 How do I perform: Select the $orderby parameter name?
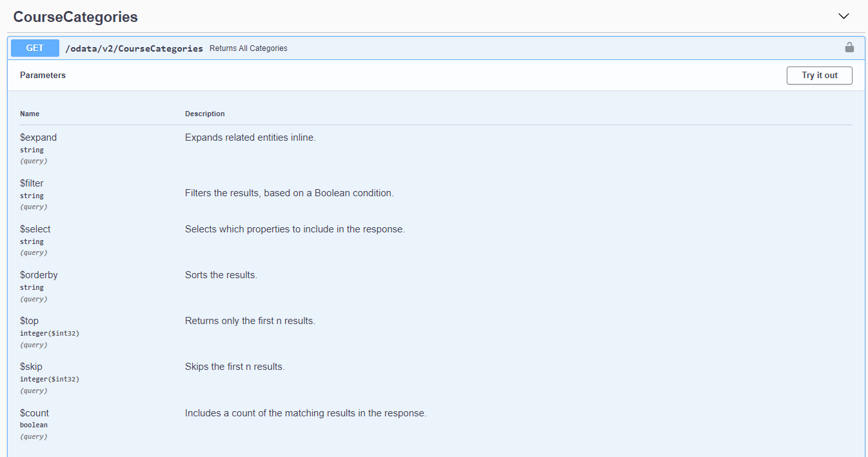click(x=39, y=275)
